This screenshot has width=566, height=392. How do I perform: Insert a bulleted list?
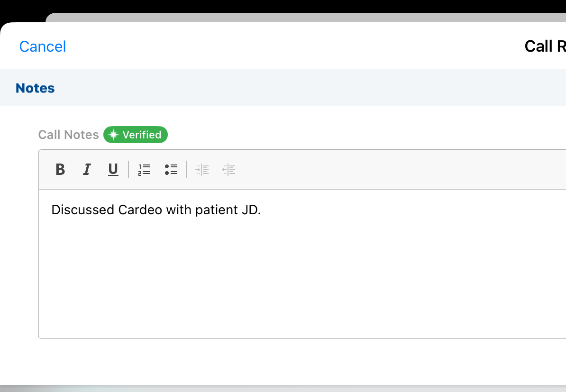click(171, 169)
